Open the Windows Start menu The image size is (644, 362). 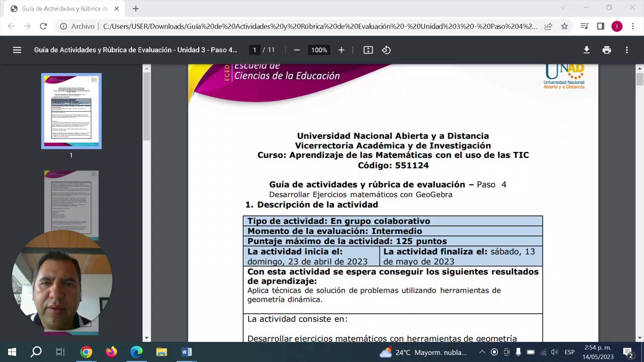pyautogui.click(x=12, y=352)
